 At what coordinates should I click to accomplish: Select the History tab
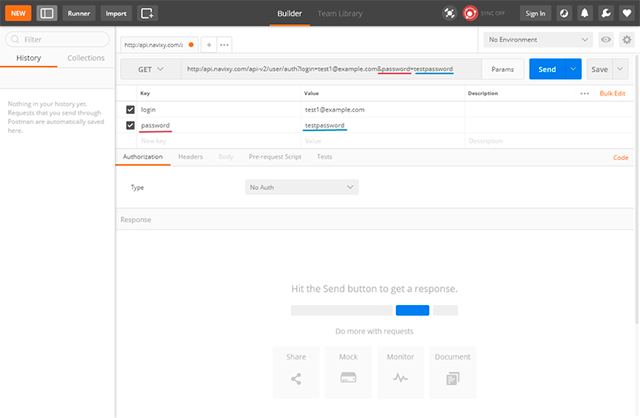point(29,58)
